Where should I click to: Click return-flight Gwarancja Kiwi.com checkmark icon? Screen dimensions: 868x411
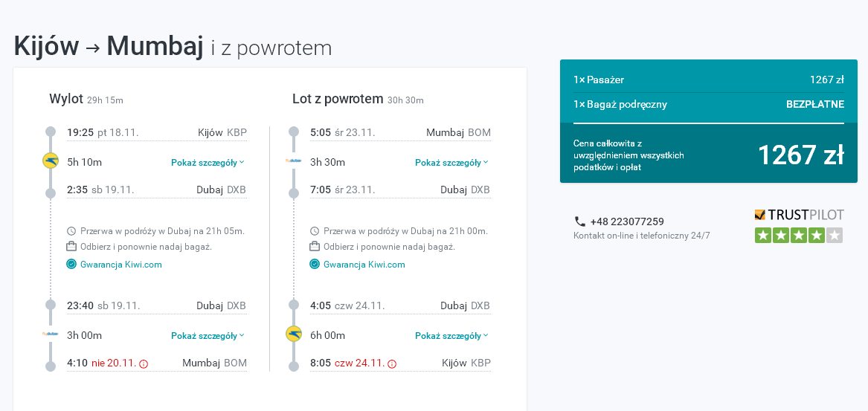tap(314, 265)
